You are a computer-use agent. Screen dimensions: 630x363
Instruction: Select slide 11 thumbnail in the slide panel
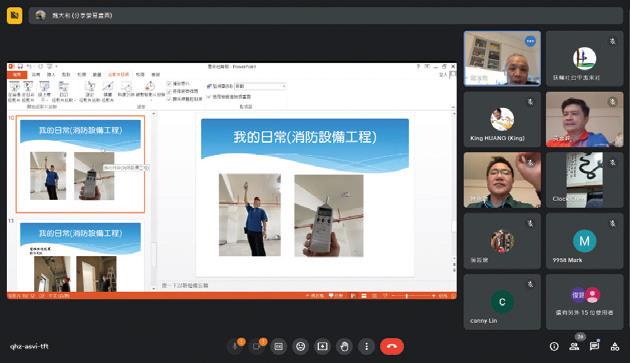pos(80,257)
